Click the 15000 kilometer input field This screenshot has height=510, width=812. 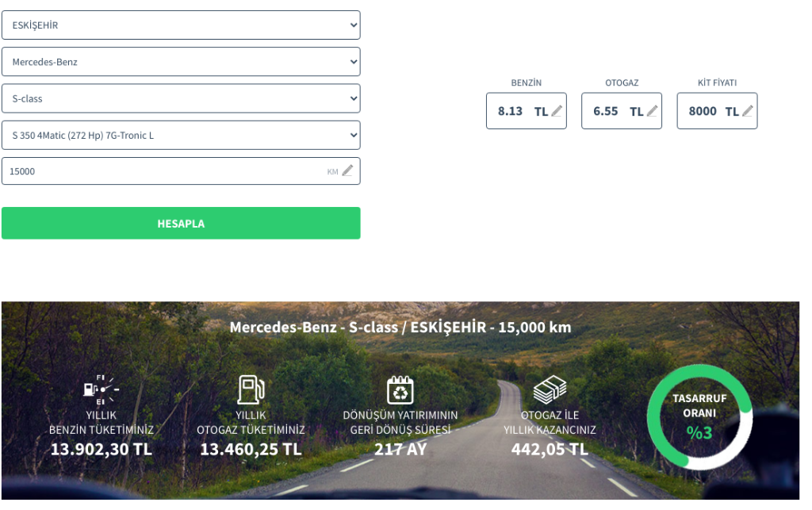click(159, 171)
